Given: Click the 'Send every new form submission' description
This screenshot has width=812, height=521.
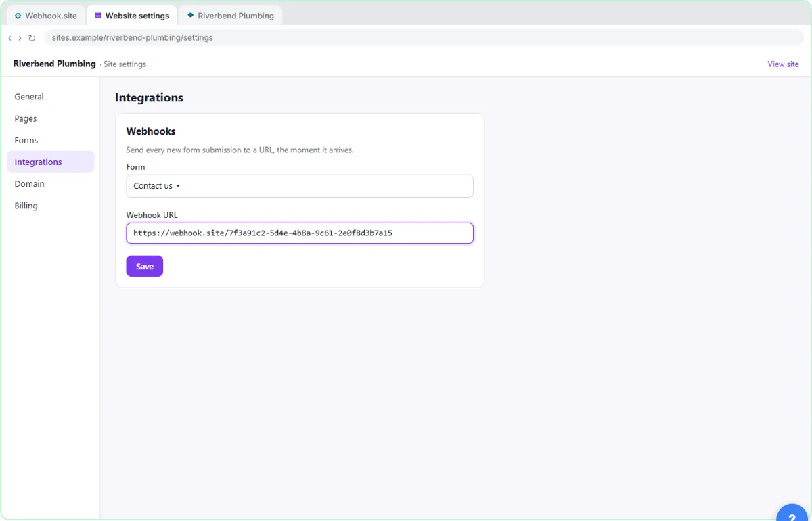Looking at the screenshot, I should point(240,150).
